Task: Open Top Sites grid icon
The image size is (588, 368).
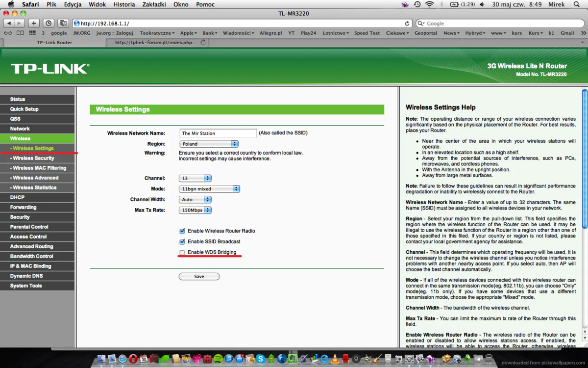Action: (x=32, y=33)
